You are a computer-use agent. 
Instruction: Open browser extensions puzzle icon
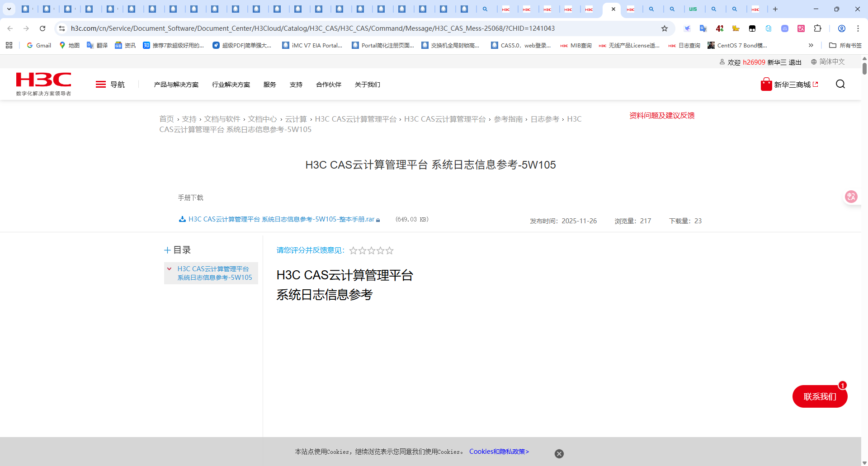(817, 28)
